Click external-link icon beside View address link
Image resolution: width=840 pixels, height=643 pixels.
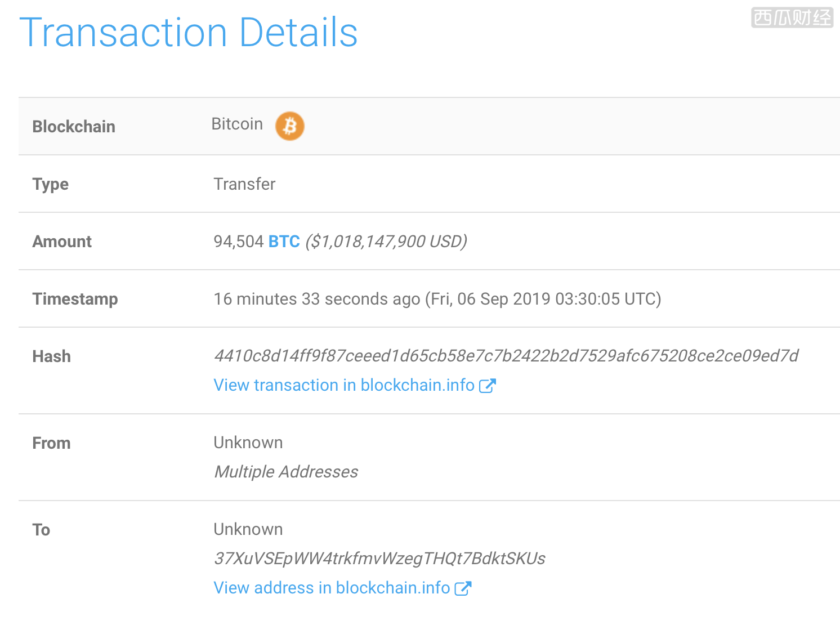coord(463,588)
